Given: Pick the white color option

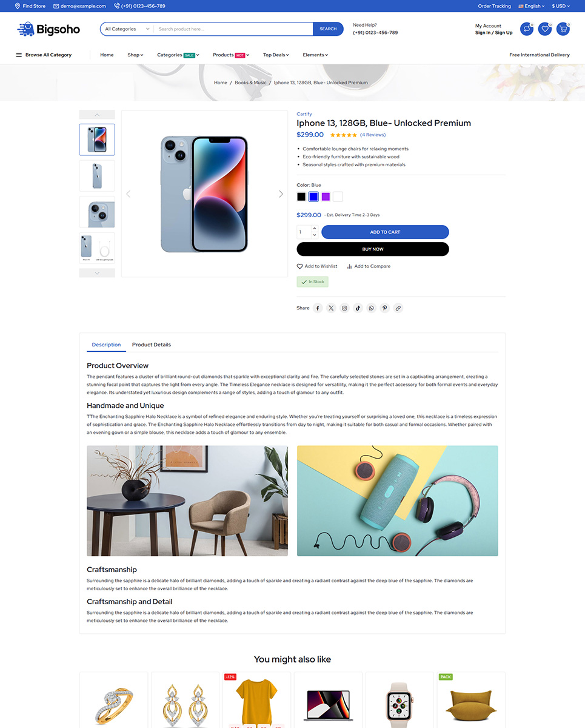Looking at the screenshot, I should coord(338,197).
